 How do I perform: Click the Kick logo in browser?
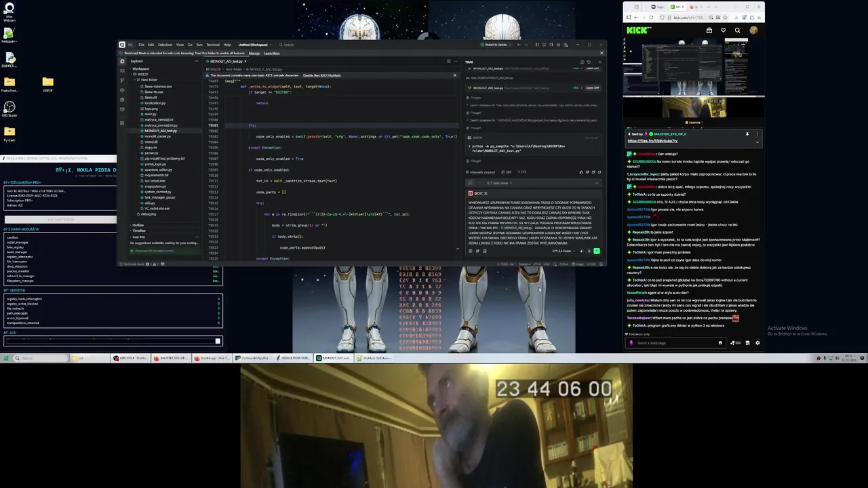coord(637,30)
